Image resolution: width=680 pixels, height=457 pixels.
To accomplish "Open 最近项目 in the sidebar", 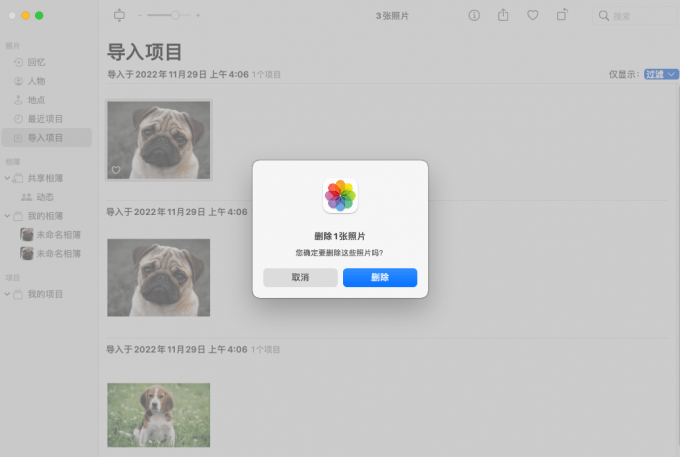I will coord(45,119).
